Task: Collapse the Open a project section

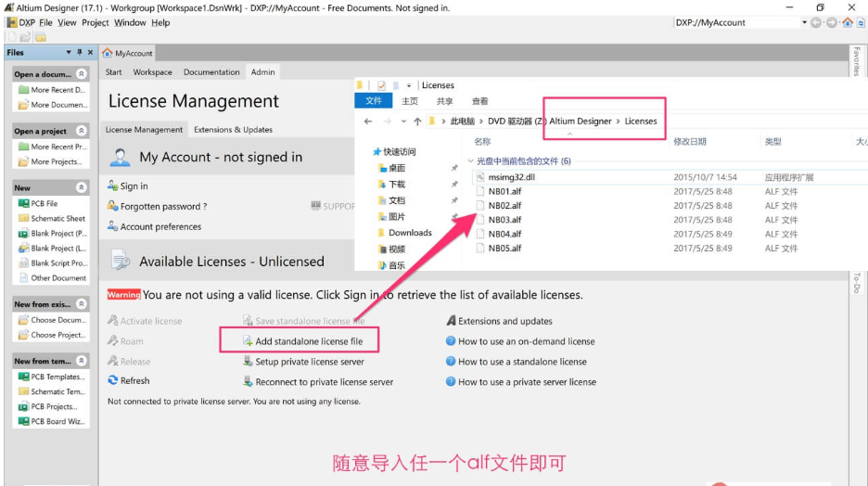Action: 82,131
